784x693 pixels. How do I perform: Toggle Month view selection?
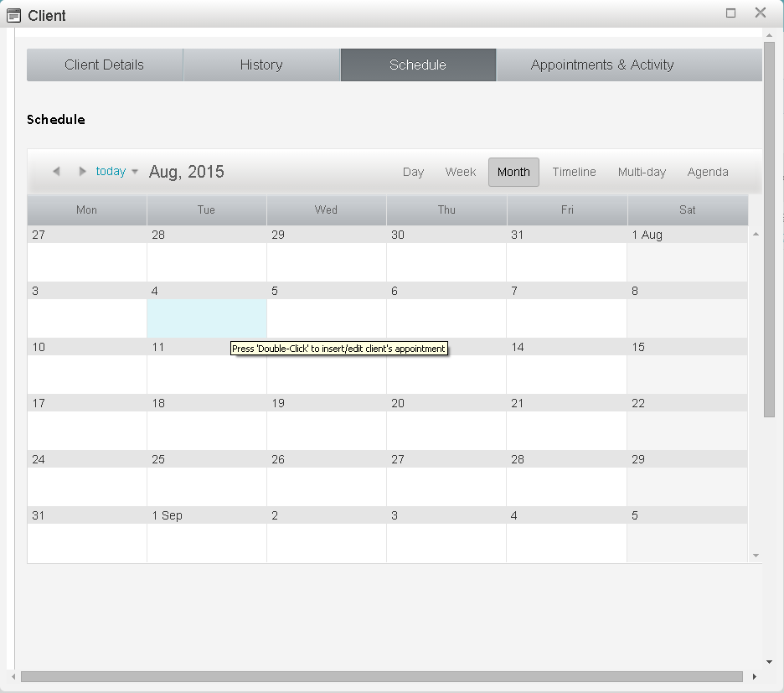tap(513, 171)
